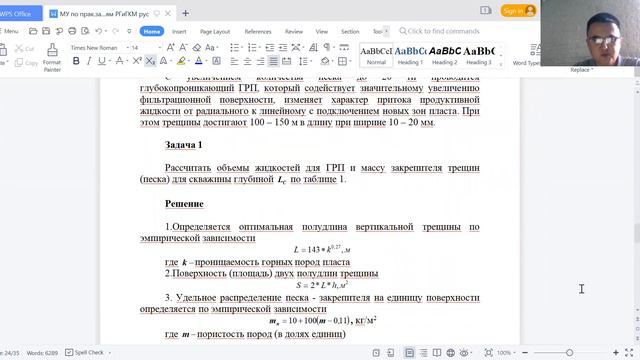Apply character border icon

click(216, 61)
